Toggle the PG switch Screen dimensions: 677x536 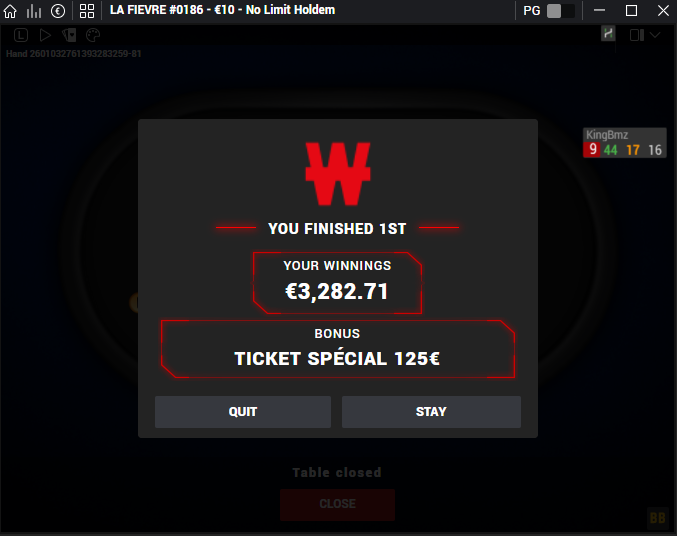pyautogui.click(x=560, y=11)
